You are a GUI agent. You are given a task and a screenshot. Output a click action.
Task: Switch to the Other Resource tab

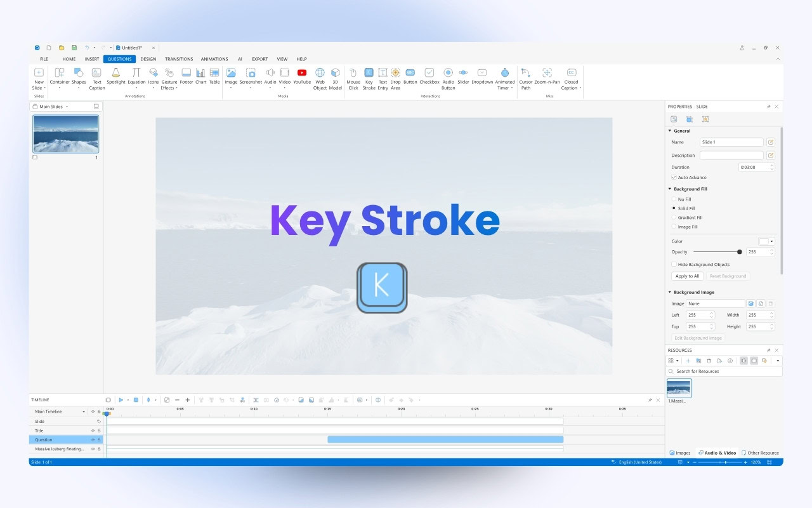click(x=760, y=453)
